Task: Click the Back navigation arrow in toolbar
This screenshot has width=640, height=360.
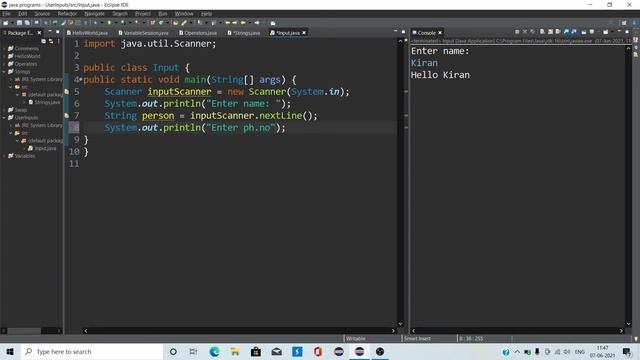Action: (243, 23)
